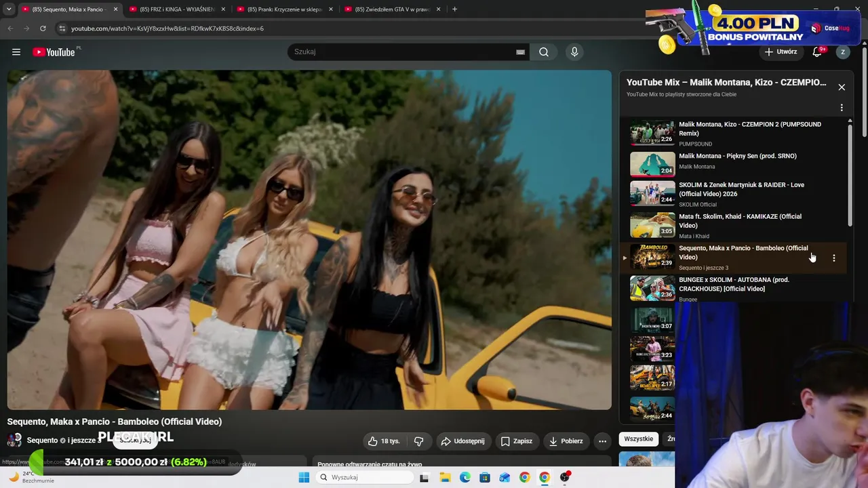Screen dimensions: 868x488
Task: Open the weather widget showing 24°C
Action: click(31, 476)
